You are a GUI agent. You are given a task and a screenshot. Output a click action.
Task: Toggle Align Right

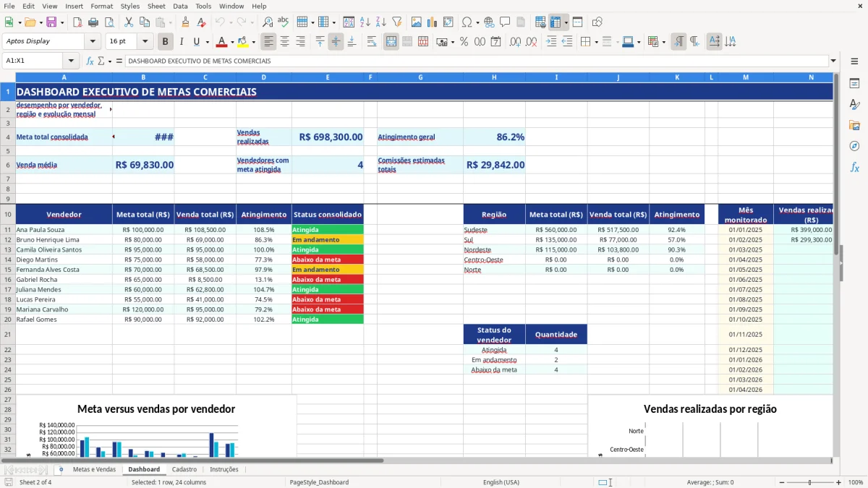[x=300, y=42]
